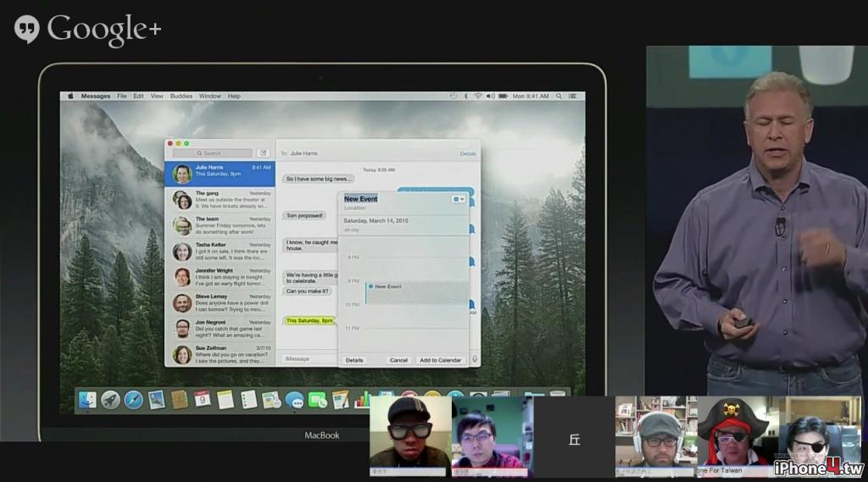Open the Apple menu in menu bar
Screen dimensions: 868x482
click(x=70, y=97)
